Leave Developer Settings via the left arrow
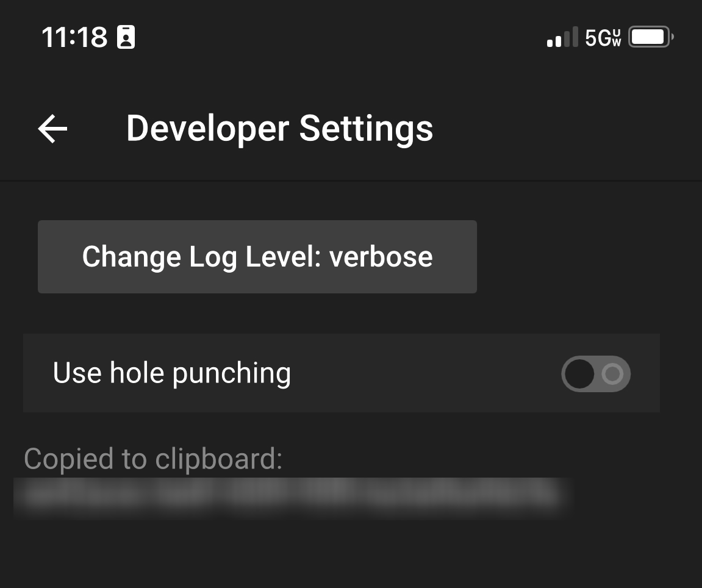The image size is (702, 588). coord(53,129)
